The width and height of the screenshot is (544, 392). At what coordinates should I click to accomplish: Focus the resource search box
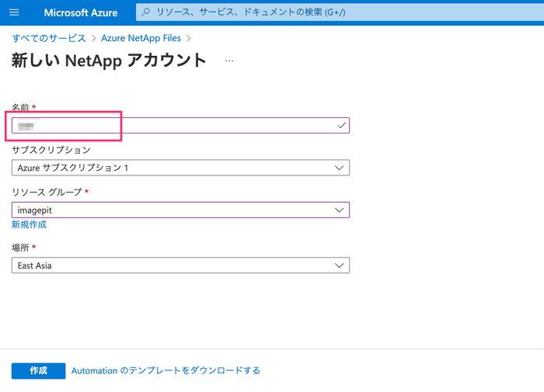tap(340, 12)
